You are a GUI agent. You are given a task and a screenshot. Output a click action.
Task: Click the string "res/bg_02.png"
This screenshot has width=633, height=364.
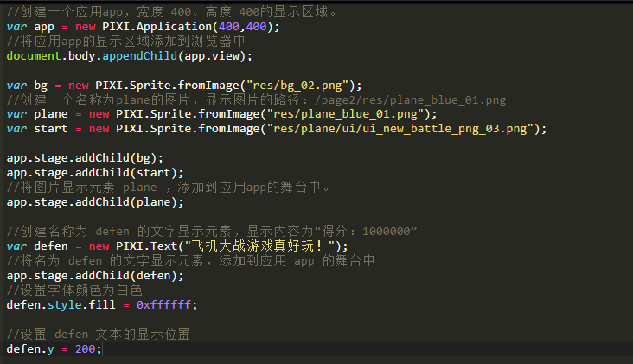(x=297, y=85)
